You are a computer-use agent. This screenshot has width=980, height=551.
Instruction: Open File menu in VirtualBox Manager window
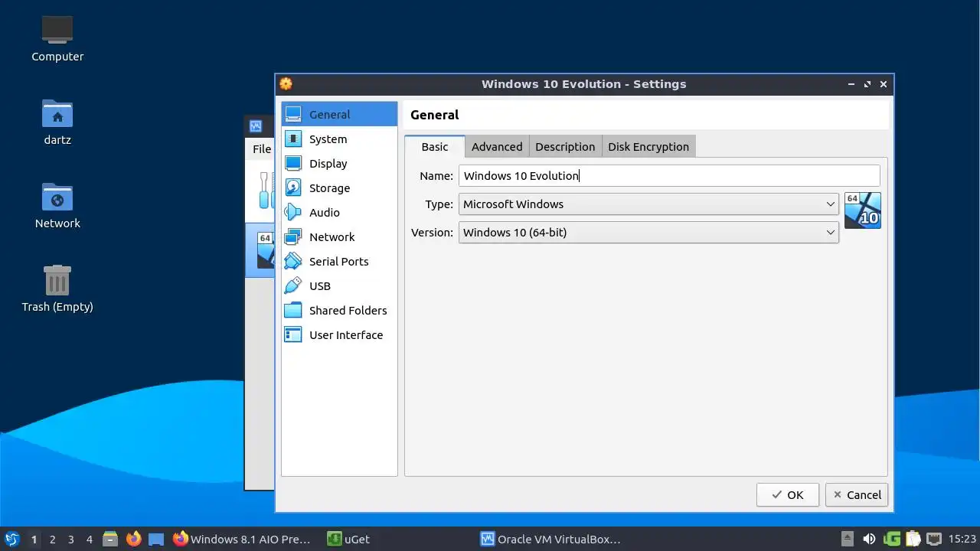pos(262,148)
